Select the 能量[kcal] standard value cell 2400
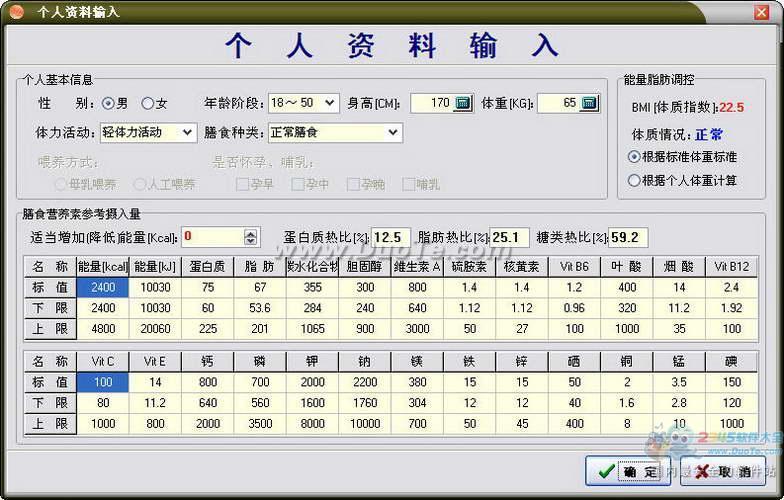Image resolution: width=784 pixels, height=500 pixels. (103, 287)
